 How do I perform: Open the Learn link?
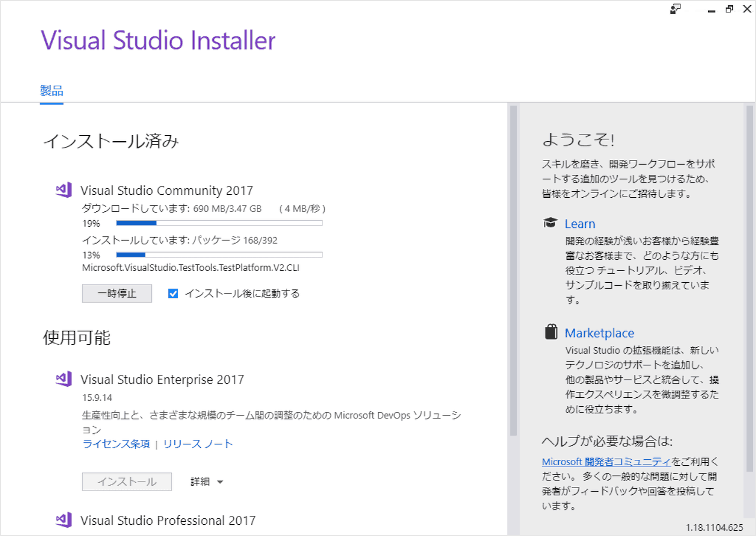pos(580,224)
